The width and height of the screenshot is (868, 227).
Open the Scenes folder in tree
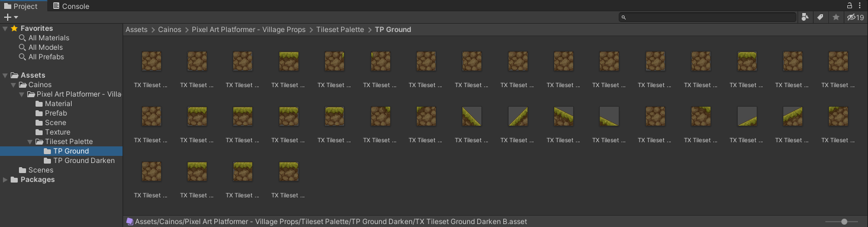click(41, 170)
